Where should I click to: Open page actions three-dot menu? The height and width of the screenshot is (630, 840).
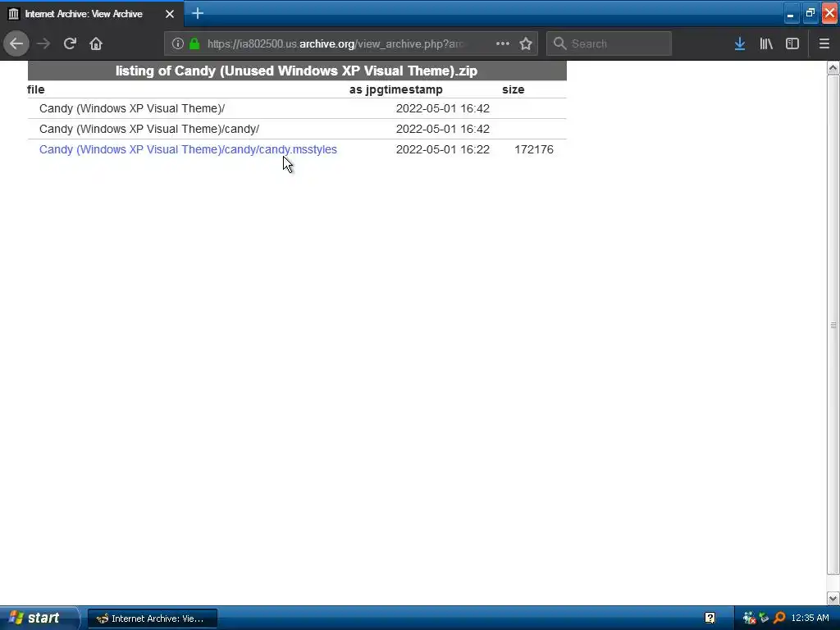click(503, 43)
